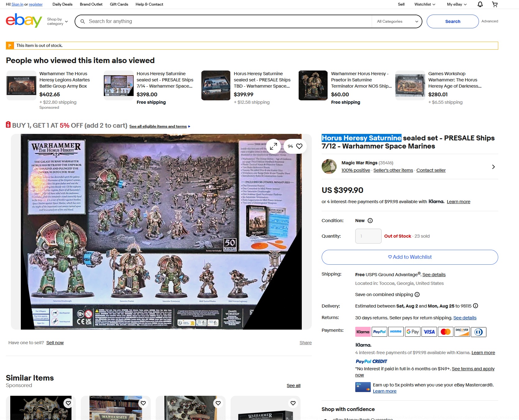Go to the Sell page

[x=401, y=4]
